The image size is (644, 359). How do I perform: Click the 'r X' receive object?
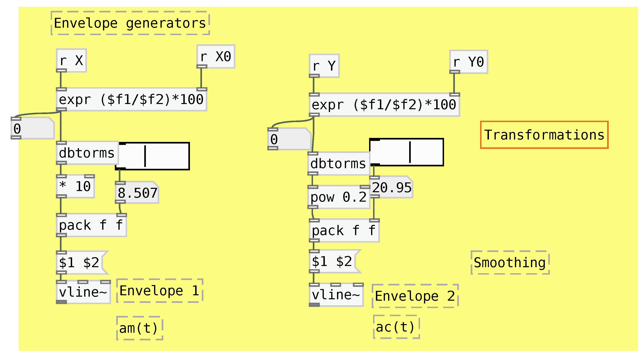pos(71,61)
